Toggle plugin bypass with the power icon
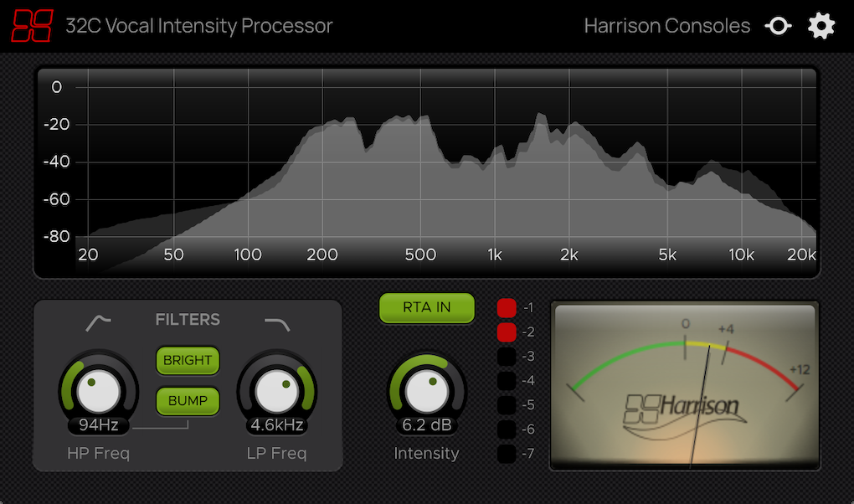The image size is (854, 504). tap(778, 25)
